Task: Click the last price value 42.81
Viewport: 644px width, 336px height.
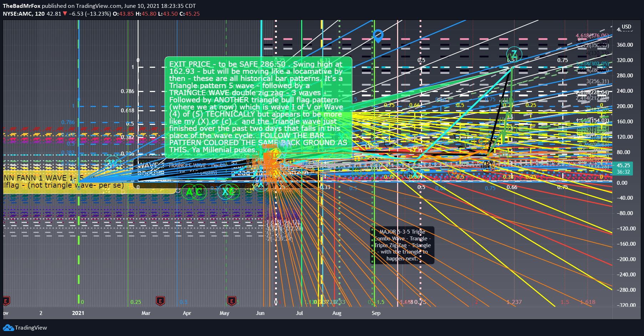Action: [x=54, y=14]
